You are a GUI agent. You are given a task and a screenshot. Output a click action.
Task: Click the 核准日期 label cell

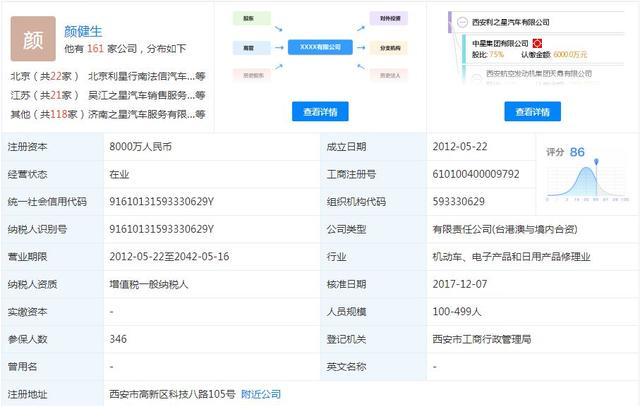(x=373, y=284)
